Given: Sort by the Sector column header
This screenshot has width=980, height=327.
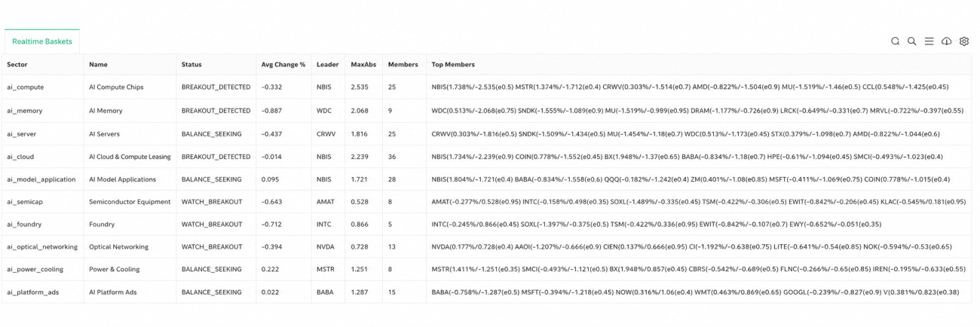Looking at the screenshot, I should coord(17,65).
